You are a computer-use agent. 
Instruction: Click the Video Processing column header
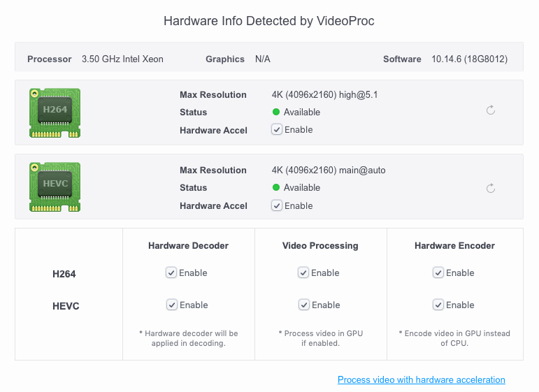pyautogui.click(x=320, y=245)
